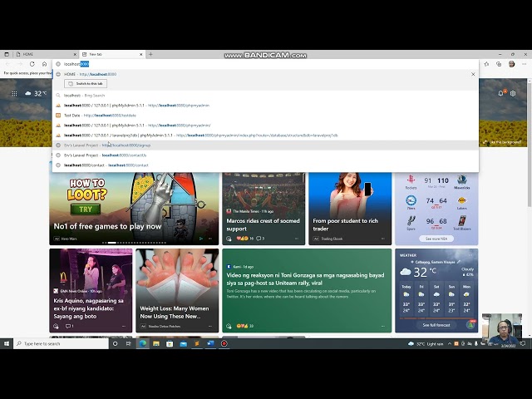
Task: Open the laravelproj1db phpMyAdmin suggestion
Action: [x=265, y=135]
